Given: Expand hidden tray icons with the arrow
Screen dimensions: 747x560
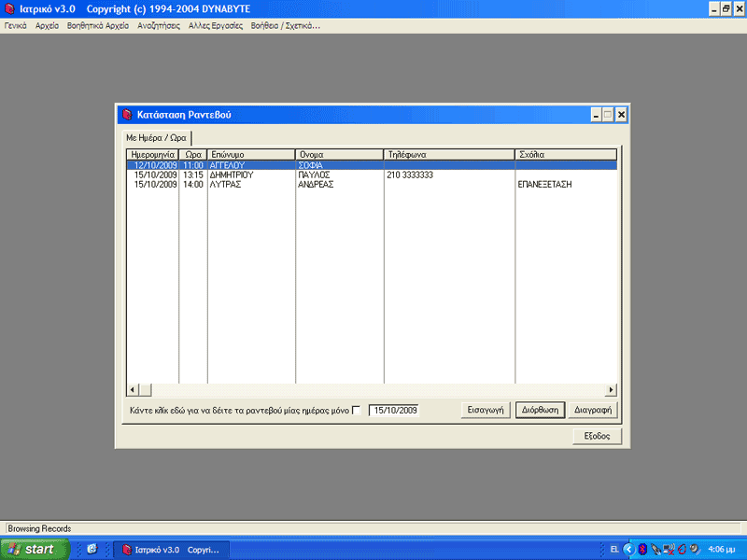Looking at the screenshot, I should pos(629,549).
